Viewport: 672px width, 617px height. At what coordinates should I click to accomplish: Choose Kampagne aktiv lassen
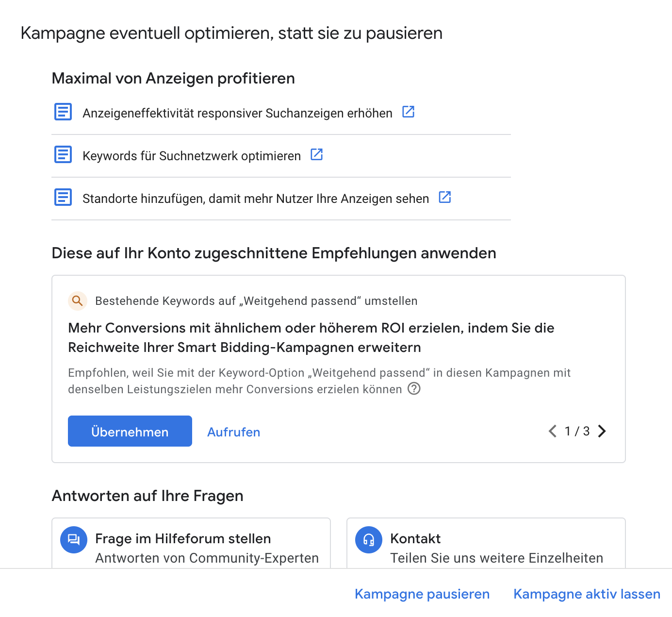pos(587,594)
